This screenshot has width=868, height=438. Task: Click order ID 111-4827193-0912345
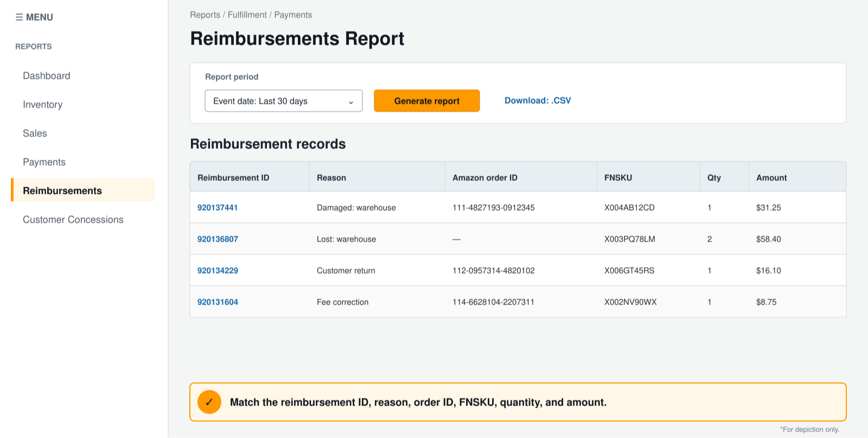tap(494, 207)
